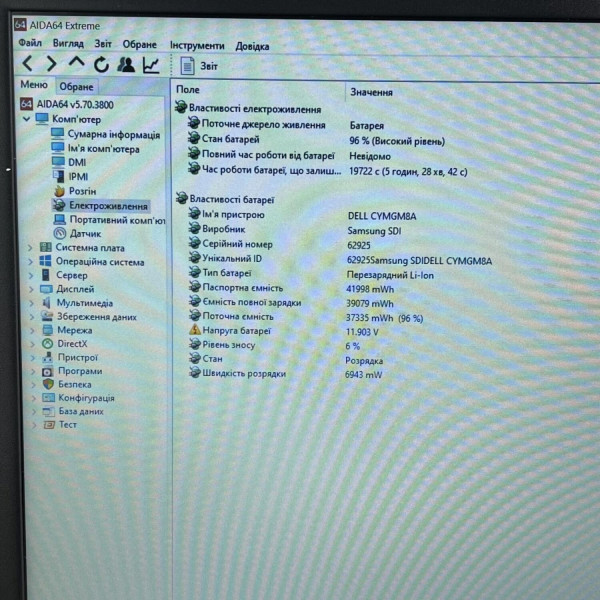Open the graph chart toolbar icon
The width and height of the screenshot is (600, 600).
pyautogui.click(x=151, y=65)
